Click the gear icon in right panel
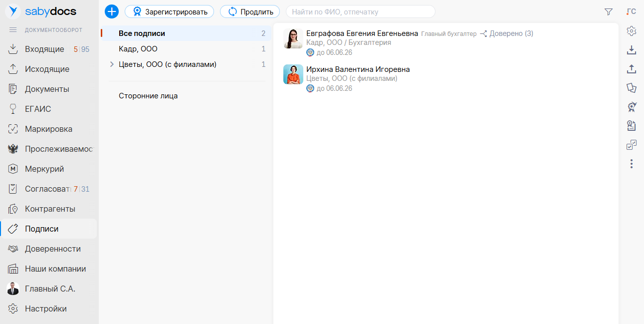Screen dimensions: 644x324 pyautogui.click(x=631, y=30)
